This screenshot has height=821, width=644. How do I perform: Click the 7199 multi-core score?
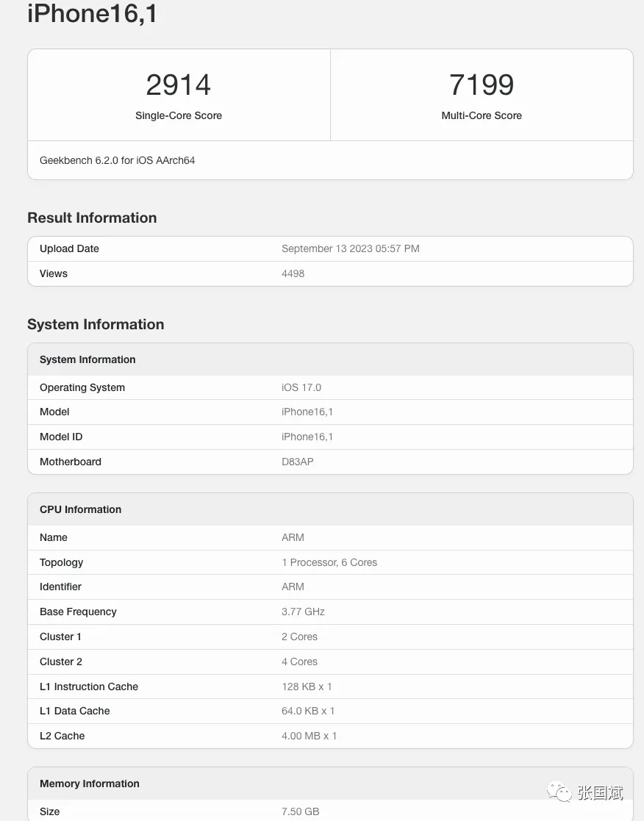(482, 85)
